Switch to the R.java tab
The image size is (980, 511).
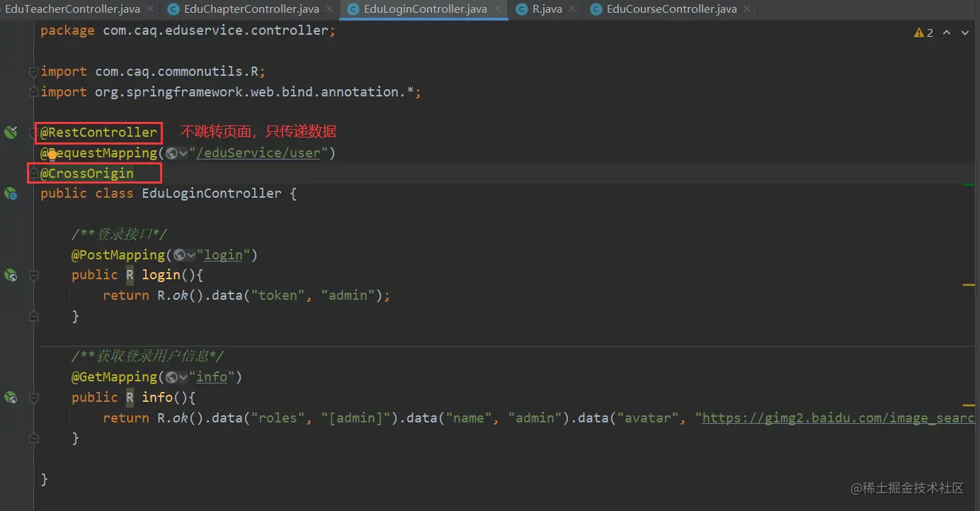click(x=547, y=9)
